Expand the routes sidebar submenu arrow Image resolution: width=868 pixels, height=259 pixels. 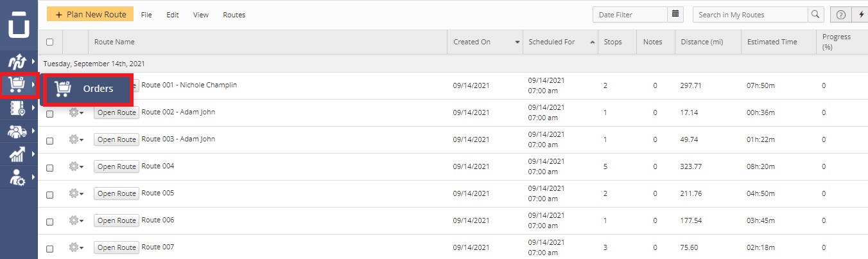[33, 62]
